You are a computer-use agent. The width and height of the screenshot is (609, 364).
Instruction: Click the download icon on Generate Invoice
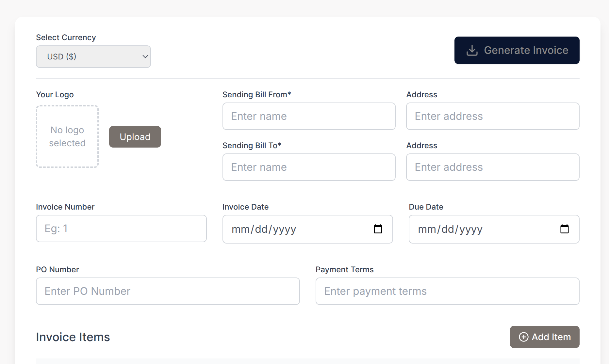coord(472,50)
